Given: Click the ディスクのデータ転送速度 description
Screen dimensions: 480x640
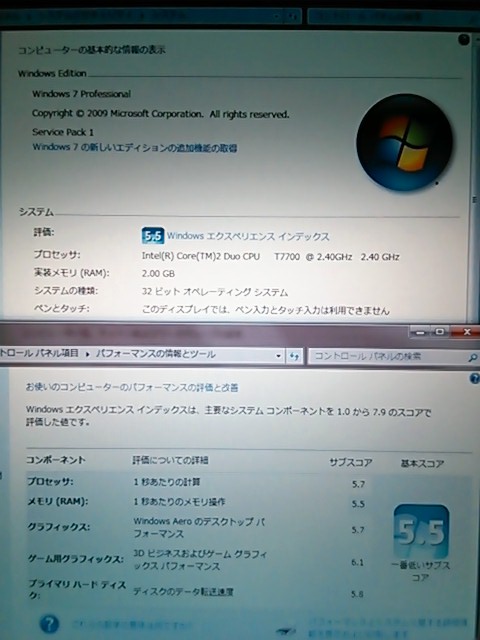Looking at the screenshot, I should [183, 591].
